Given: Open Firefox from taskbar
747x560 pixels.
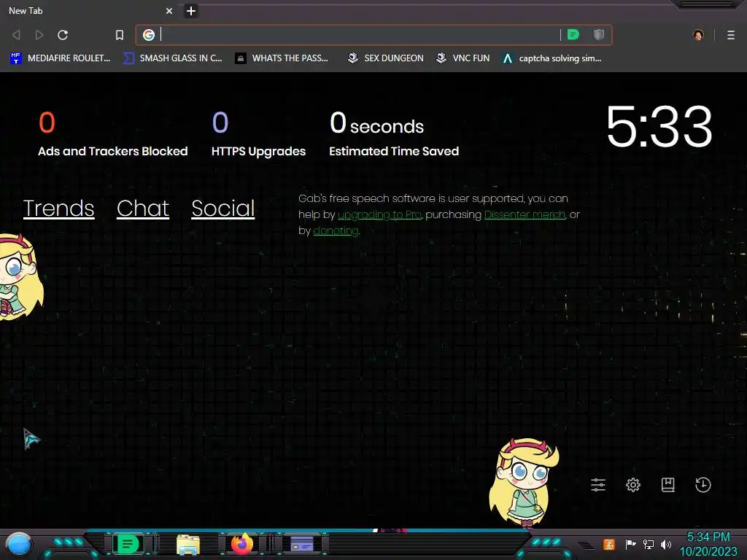Looking at the screenshot, I should (x=242, y=544).
